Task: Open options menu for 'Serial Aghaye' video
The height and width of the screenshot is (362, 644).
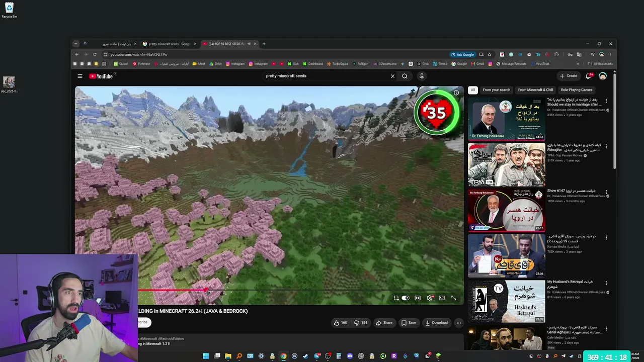Action: pyautogui.click(x=606, y=329)
